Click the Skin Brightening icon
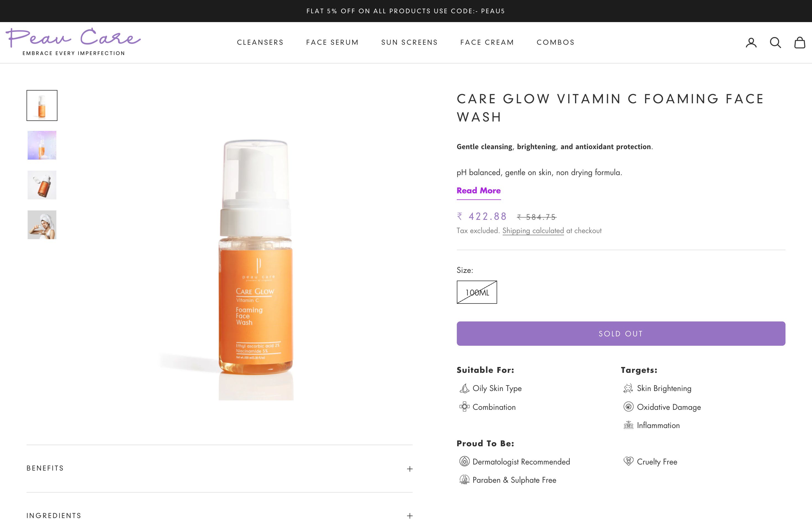The height and width of the screenshot is (528, 812). (x=628, y=388)
